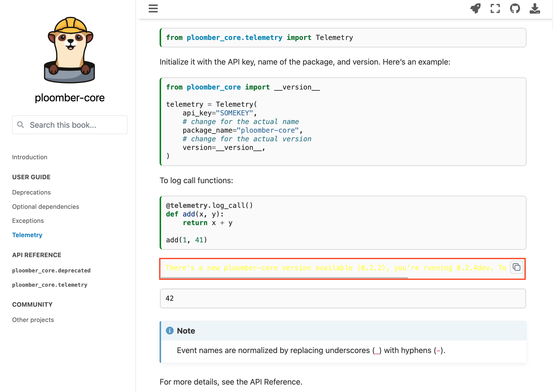This screenshot has width=558, height=392.
Task: Open the Optional dependencies page
Action: click(x=45, y=207)
